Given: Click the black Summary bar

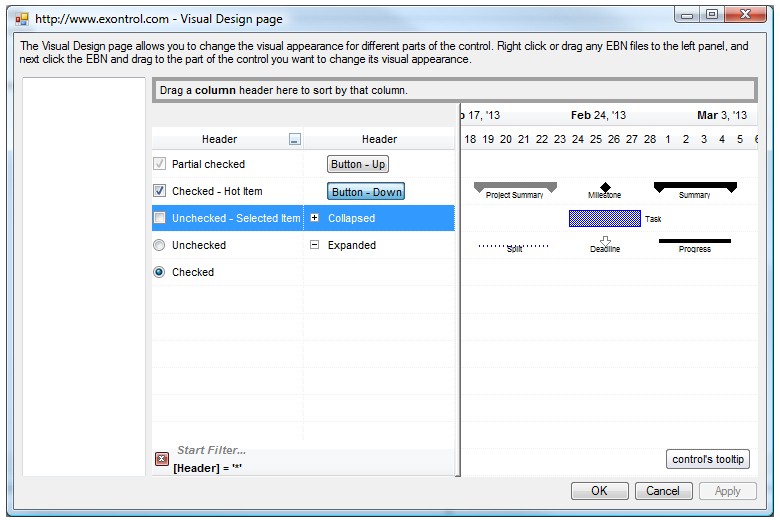Looking at the screenshot, I should [x=695, y=186].
